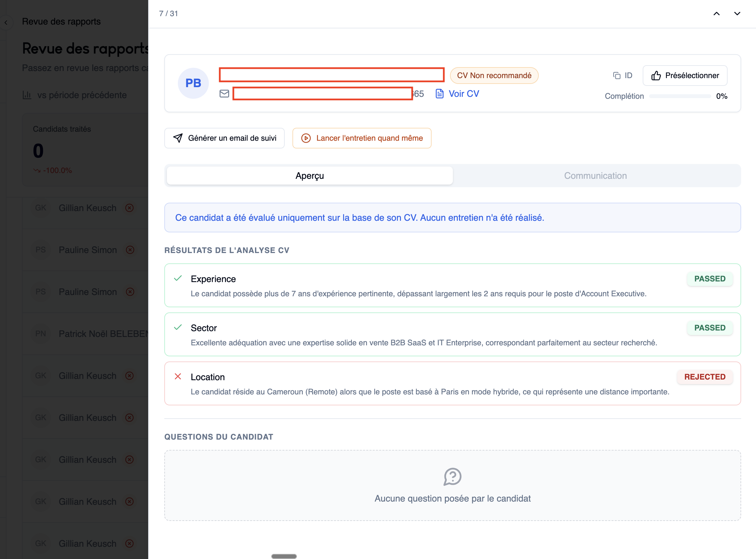Image resolution: width=756 pixels, height=559 pixels.
Task: Click the green check on Experience
Action: pos(178,279)
